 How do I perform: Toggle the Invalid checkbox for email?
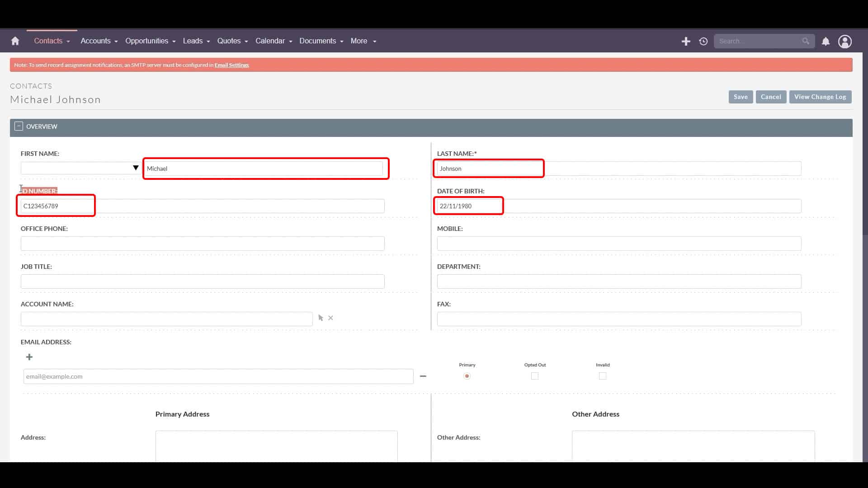coord(603,376)
